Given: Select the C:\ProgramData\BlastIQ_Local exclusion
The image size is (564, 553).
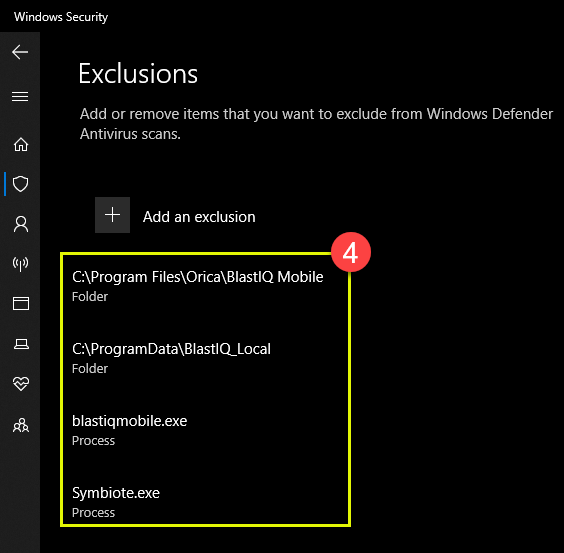Looking at the screenshot, I should point(171,358).
